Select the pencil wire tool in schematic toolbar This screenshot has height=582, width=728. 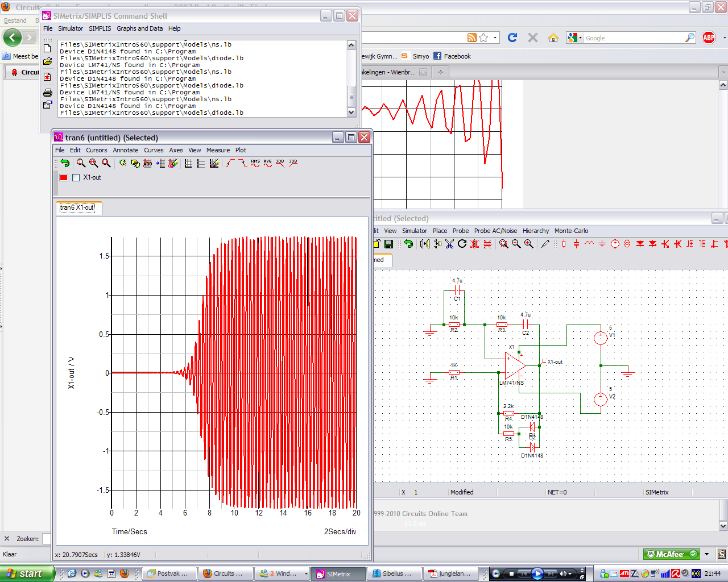tap(545, 244)
